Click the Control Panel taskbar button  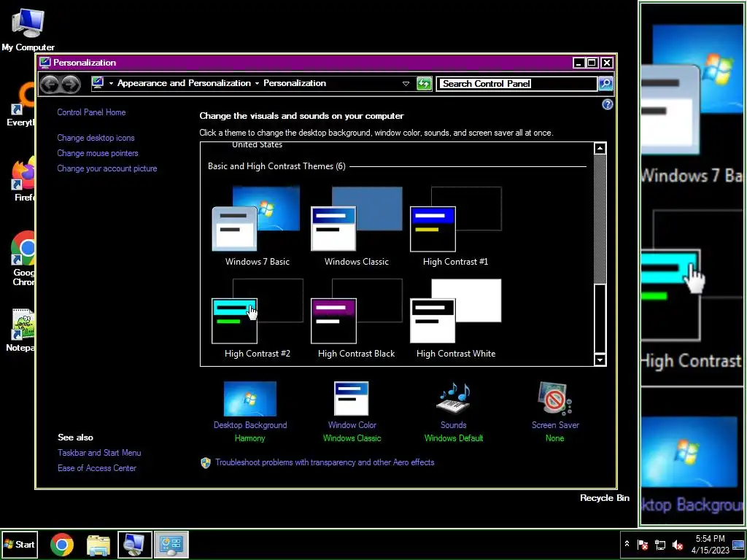tap(171, 545)
